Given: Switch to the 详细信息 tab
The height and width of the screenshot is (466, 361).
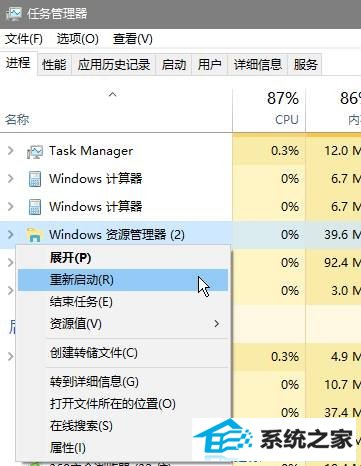Looking at the screenshot, I should tap(258, 64).
